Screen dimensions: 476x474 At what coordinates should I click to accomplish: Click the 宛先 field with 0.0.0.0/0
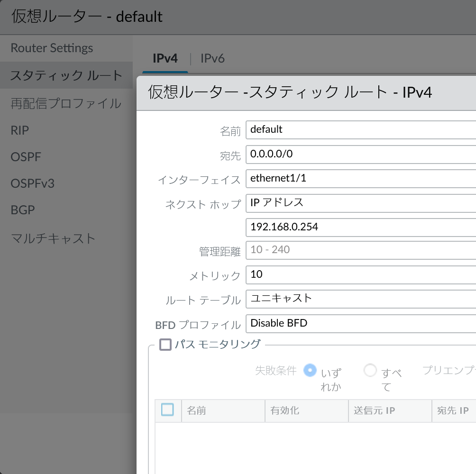coord(361,154)
